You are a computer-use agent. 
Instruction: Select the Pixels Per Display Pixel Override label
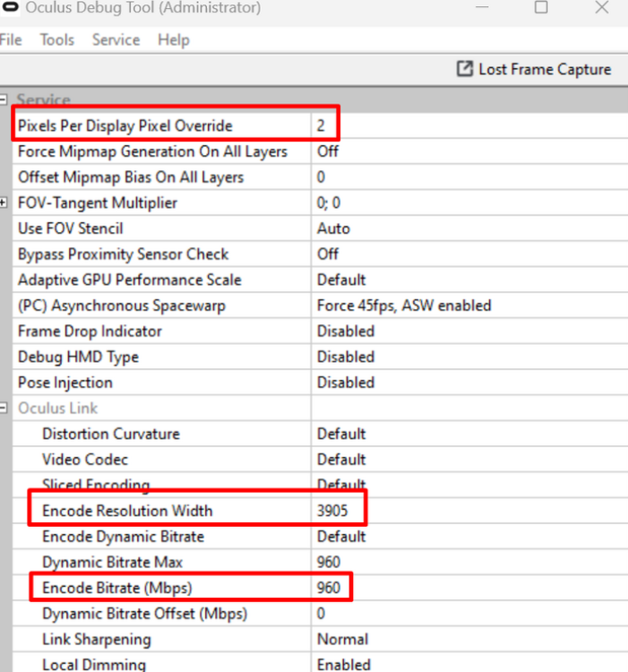[x=125, y=125]
